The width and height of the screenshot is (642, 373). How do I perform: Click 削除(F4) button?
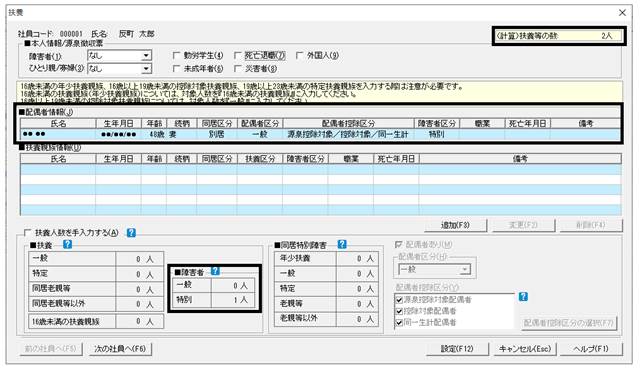pyautogui.click(x=591, y=225)
